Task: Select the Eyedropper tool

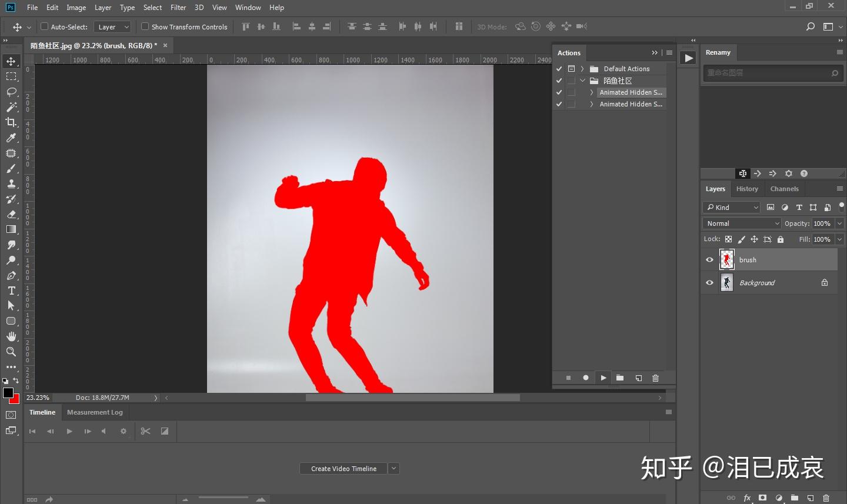Action: (11, 138)
